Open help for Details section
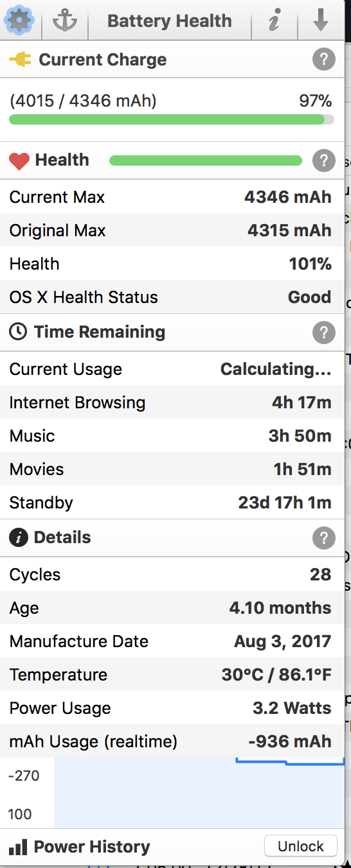Image resolution: width=351 pixels, height=868 pixels. click(324, 538)
